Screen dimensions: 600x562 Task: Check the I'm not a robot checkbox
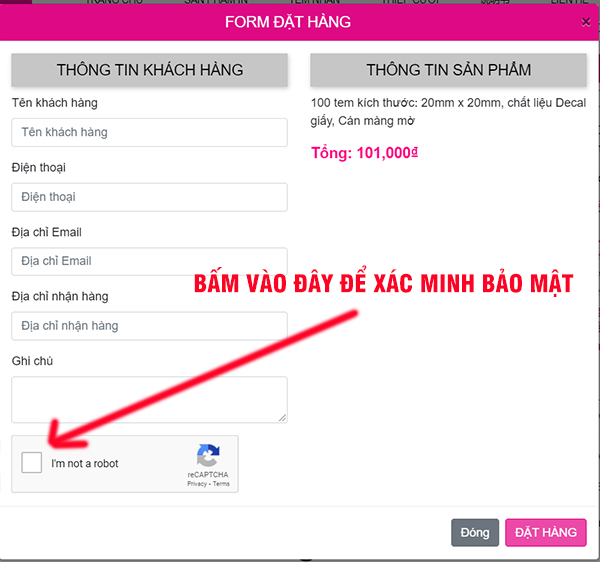[31, 463]
